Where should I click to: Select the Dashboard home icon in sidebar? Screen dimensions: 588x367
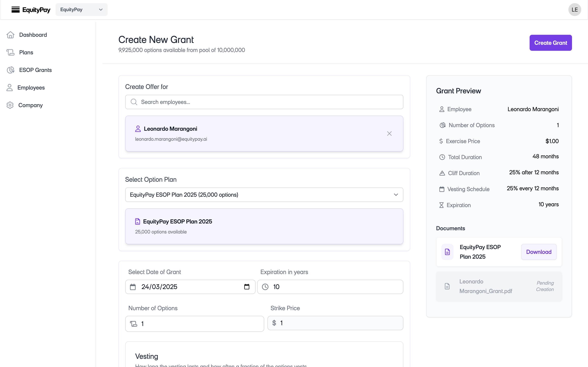click(x=10, y=35)
